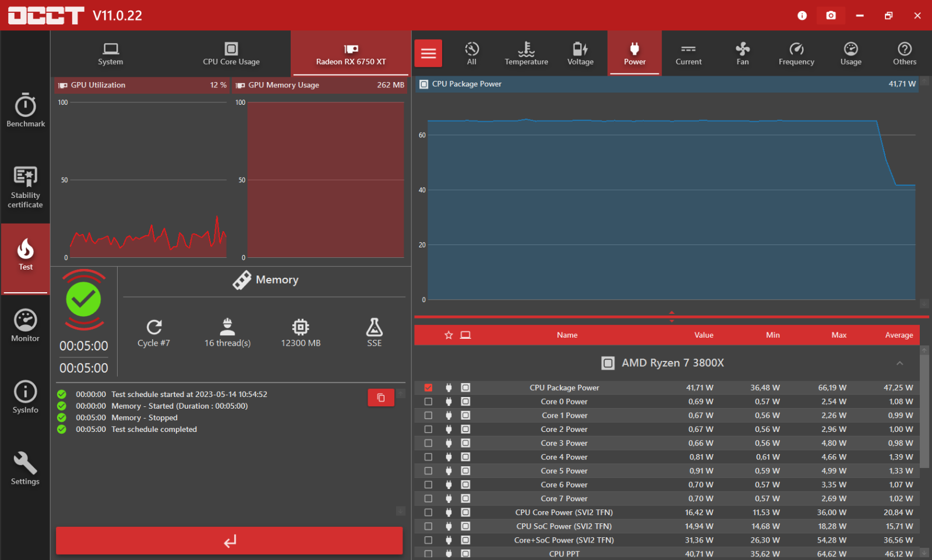Check Core 4 Power checkbox
The image size is (932, 560).
click(428, 457)
